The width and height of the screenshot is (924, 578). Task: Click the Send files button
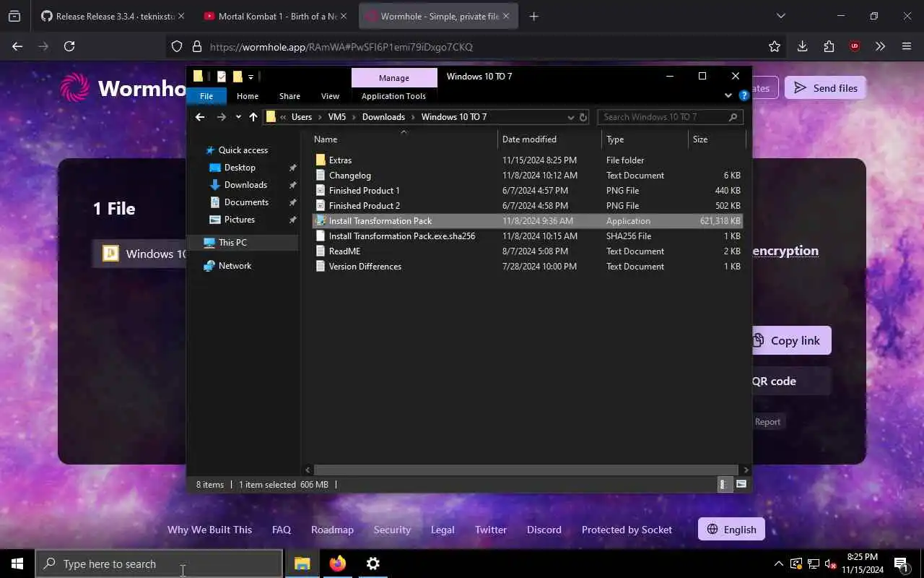tap(825, 88)
